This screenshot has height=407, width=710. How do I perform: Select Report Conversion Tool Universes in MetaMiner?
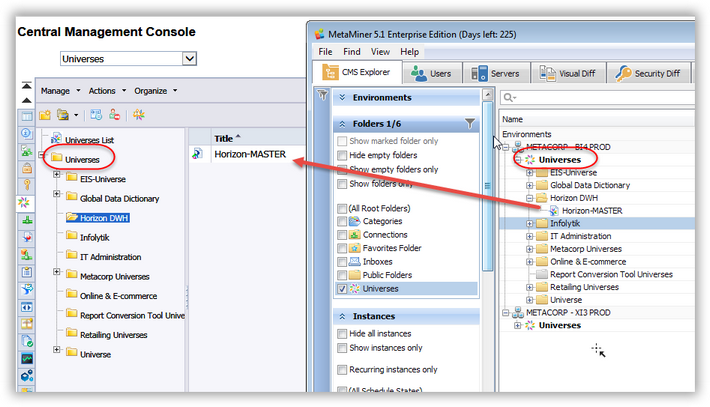point(611,274)
